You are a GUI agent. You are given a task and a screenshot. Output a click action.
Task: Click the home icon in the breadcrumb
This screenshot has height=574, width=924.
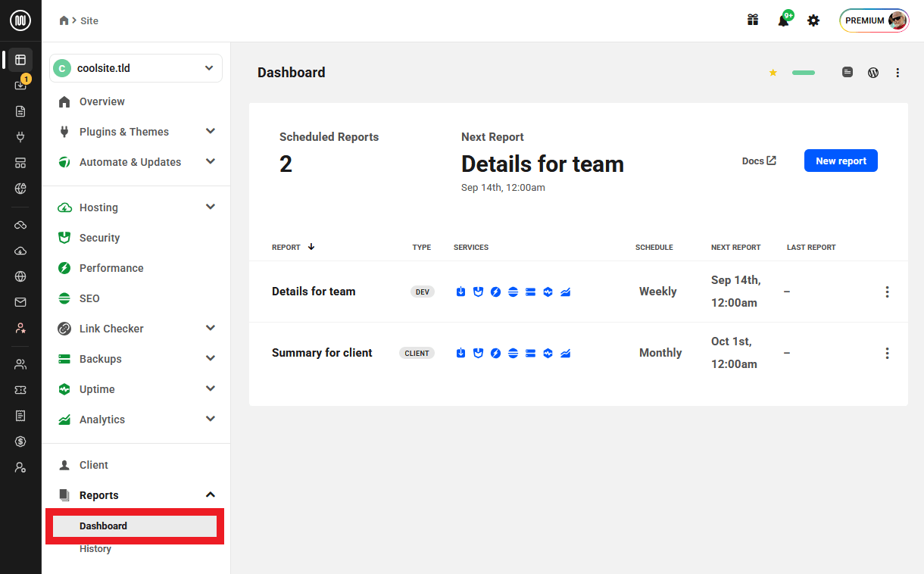[64, 20]
